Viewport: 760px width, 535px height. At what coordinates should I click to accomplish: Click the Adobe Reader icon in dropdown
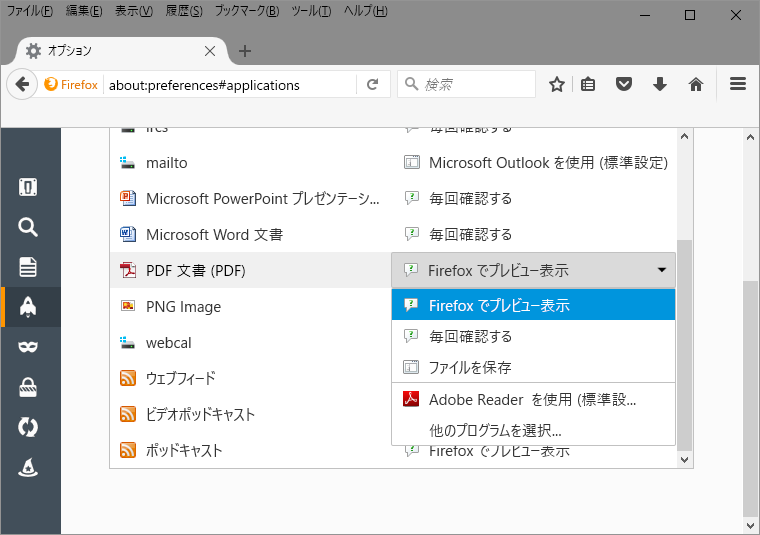[x=411, y=399]
